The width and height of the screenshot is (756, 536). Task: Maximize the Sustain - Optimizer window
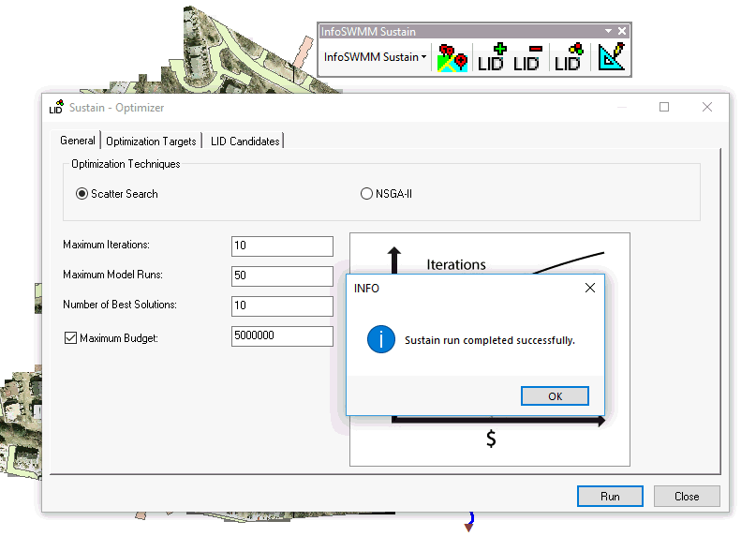coord(664,107)
